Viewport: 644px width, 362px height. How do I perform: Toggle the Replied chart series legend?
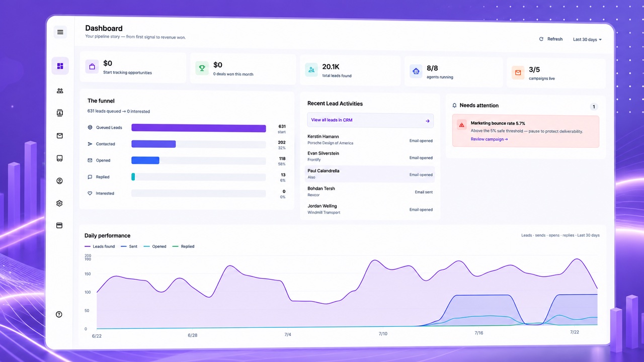[183, 246]
